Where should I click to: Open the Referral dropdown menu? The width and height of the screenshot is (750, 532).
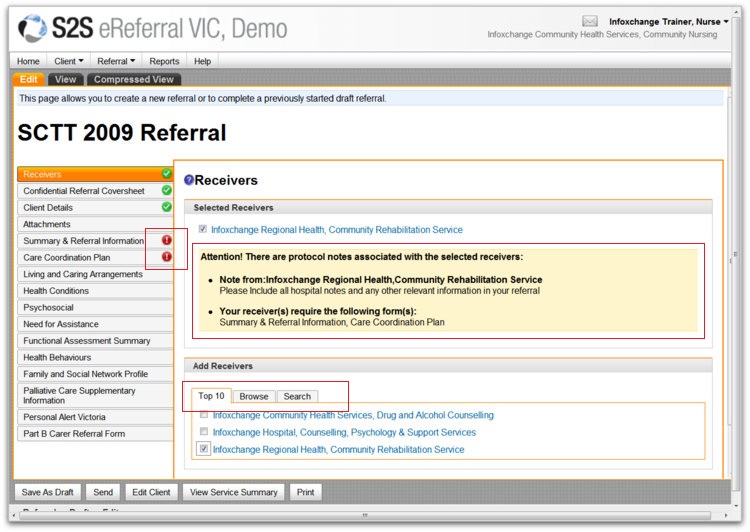click(x=116, y=61)
